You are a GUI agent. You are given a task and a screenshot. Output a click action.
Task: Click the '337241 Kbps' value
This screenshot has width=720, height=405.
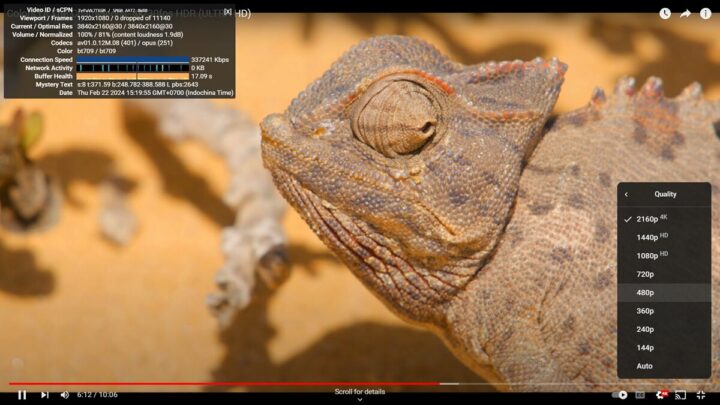coord(210,60)
